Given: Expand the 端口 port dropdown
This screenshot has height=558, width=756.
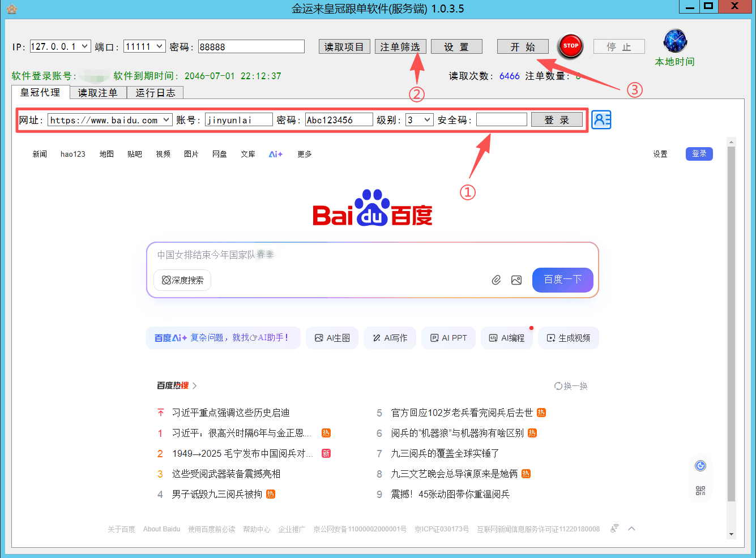Looking at the screenshot, I should [158, 46].
